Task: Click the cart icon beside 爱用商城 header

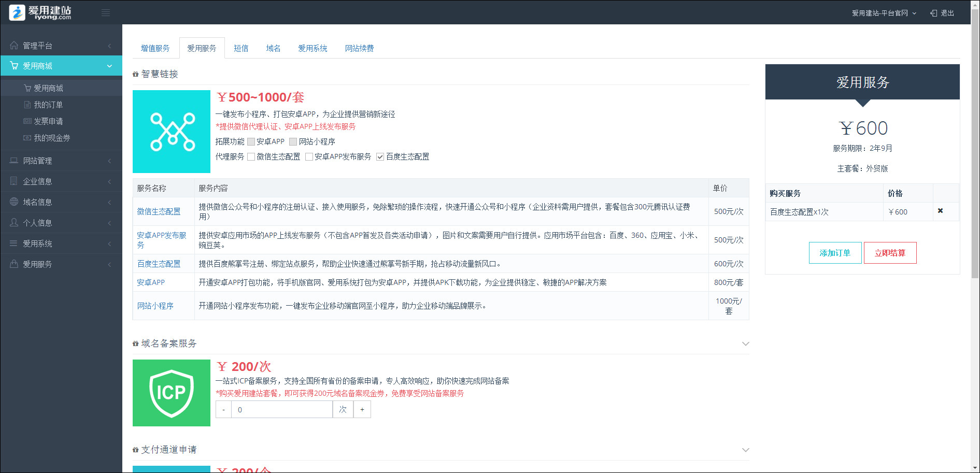Action: click(x=14, y=66)
